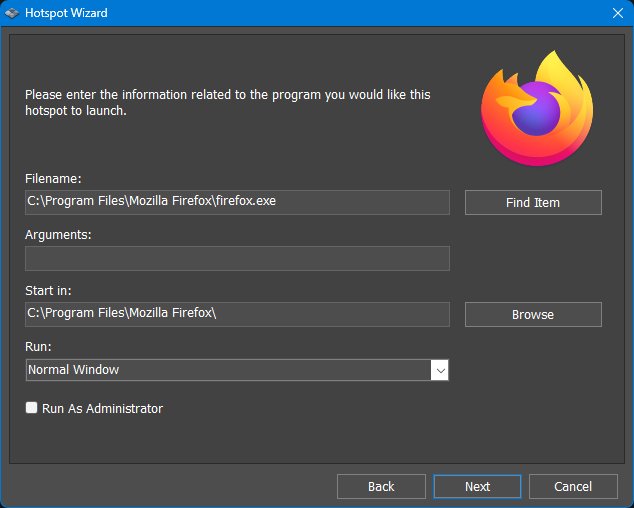
Task: Click the "Run As Administrator" label text
Action: point(102,409)
